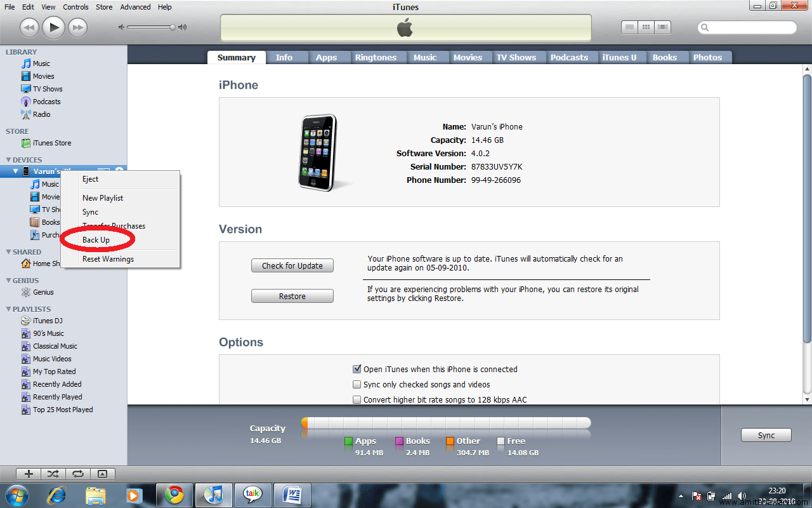
Task: Toggle shuffle at the bottom bar
Action: [x=53, y=474]
